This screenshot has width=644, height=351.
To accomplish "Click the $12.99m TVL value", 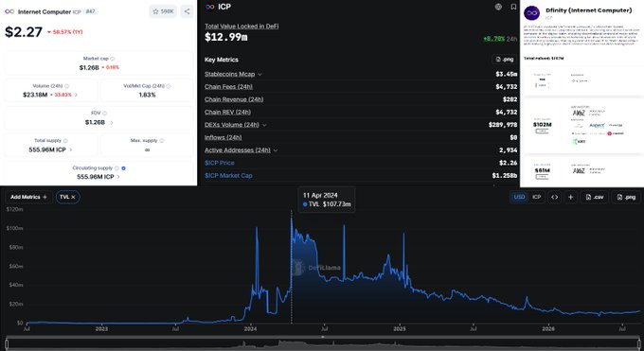I will tap(226, 37).
